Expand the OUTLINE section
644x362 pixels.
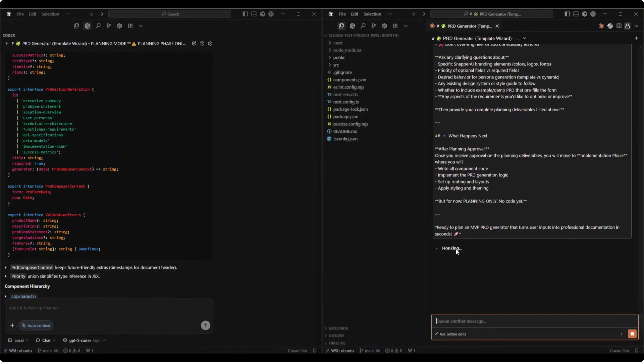[x=336, y=336]
